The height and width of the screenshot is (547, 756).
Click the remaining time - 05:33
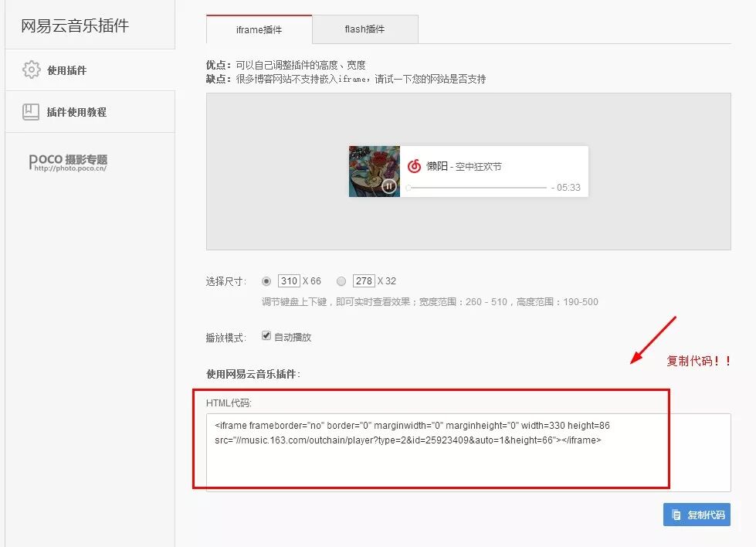[565, 188]
